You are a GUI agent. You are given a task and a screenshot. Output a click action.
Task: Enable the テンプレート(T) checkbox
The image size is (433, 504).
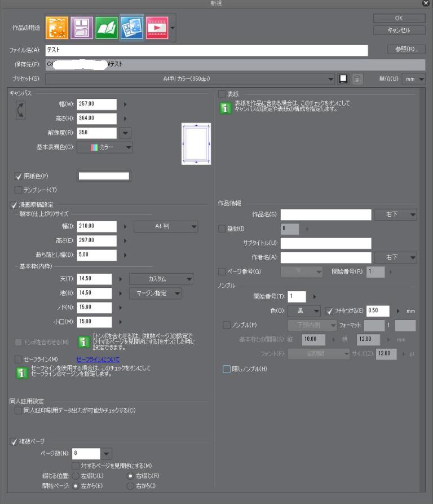[18, 190]
